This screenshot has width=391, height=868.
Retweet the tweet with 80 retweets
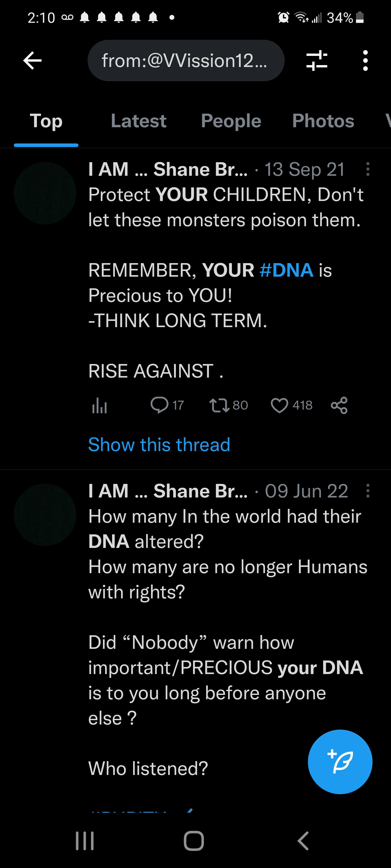coord(219,405)
